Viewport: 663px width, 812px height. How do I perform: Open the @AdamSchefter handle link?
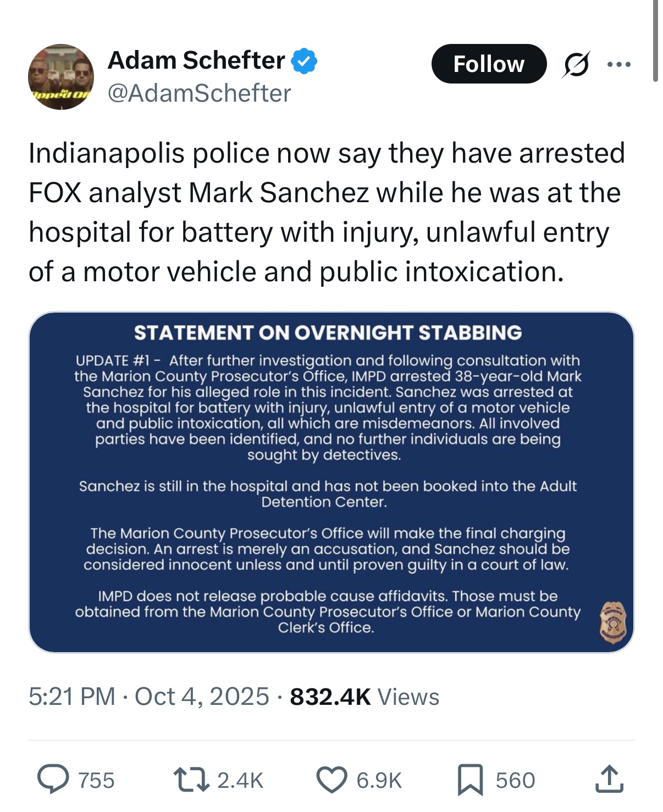point(199,93)
